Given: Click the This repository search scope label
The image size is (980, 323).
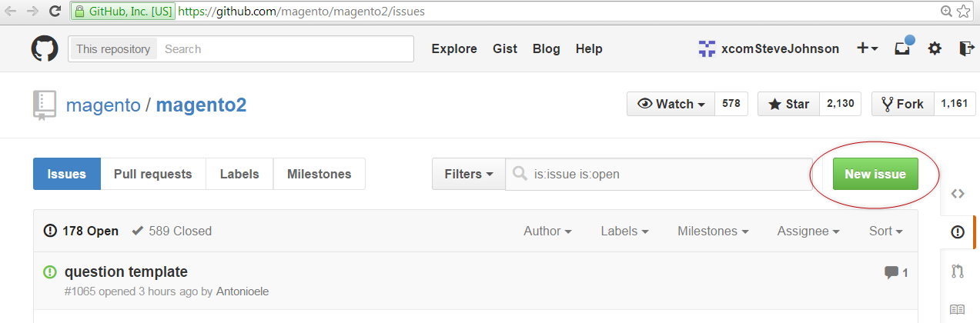Looking at the screenshot, I should pos(113,49).
